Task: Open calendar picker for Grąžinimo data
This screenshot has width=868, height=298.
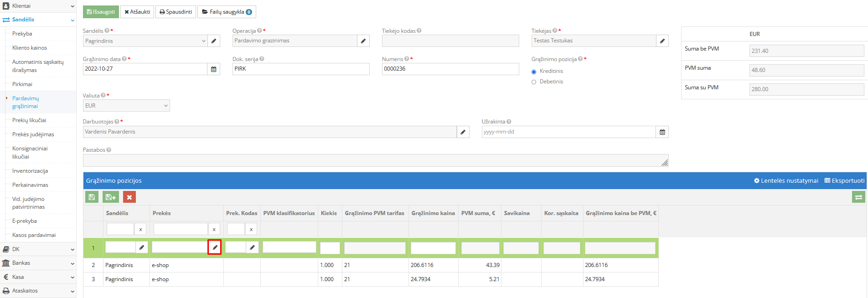Action: point(213,69)
